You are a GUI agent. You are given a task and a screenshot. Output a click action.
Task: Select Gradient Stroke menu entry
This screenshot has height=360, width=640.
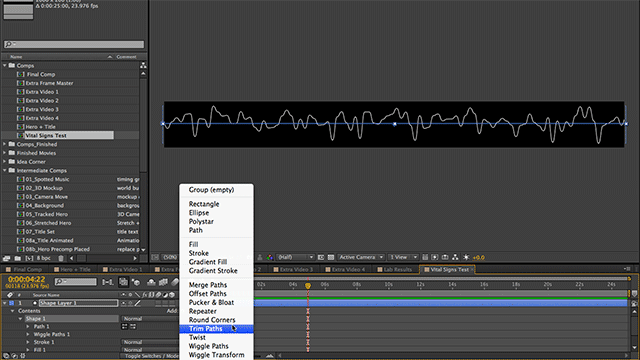[216, 271]
